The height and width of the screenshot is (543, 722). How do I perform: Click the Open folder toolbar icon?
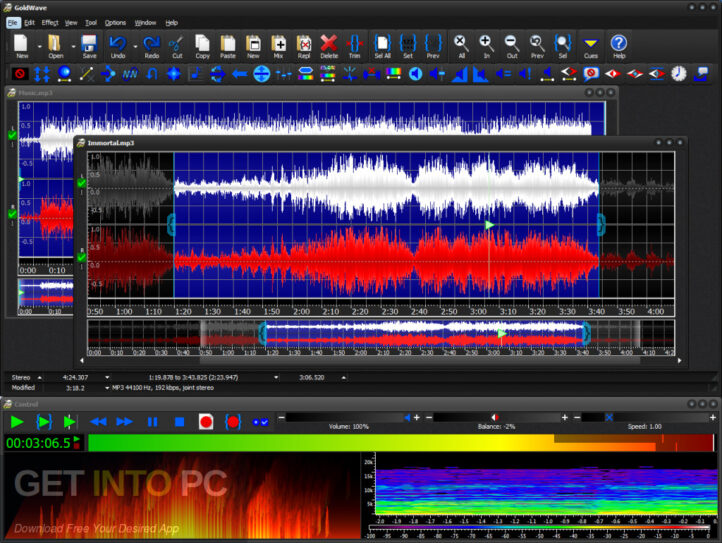(55, 47)
